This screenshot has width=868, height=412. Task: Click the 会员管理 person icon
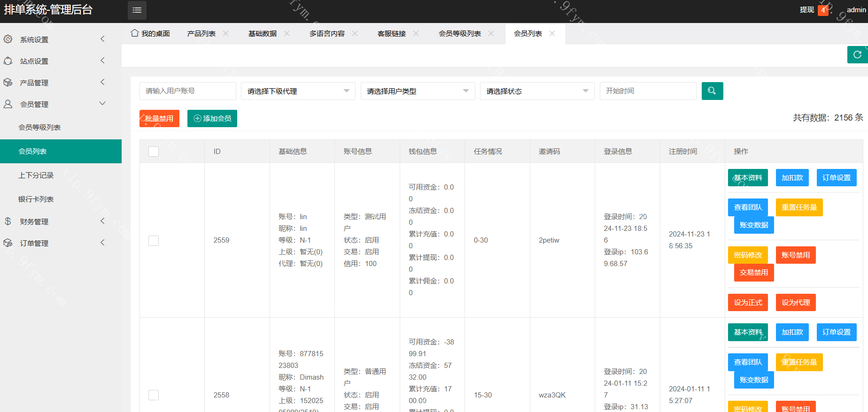coord(8,104)
